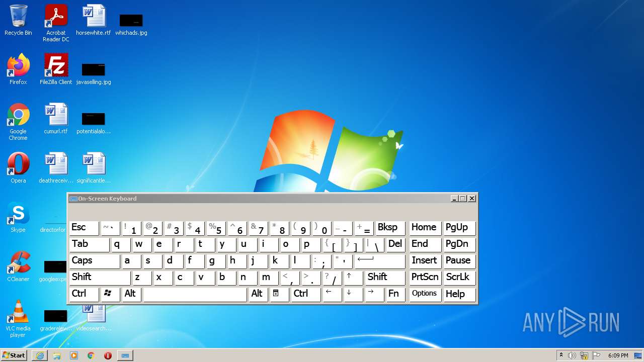Open Action Center flag tray icon
The width and height of the screenshot is (644, 362).
[596, 355]
